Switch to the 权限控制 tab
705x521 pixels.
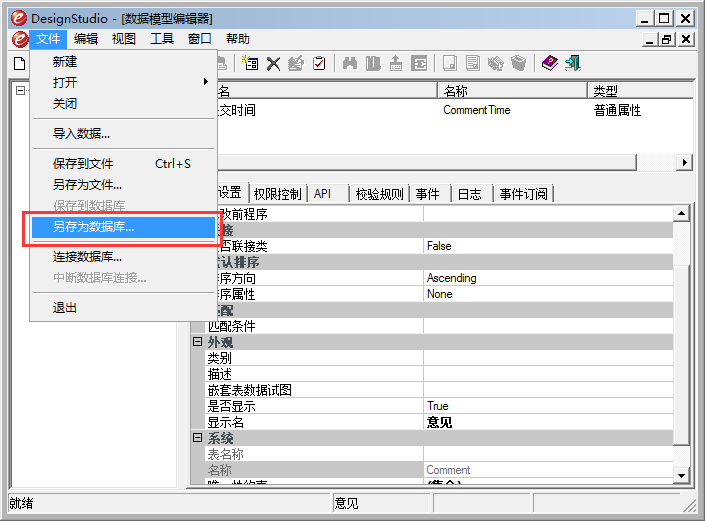click(x=276, y=194)
